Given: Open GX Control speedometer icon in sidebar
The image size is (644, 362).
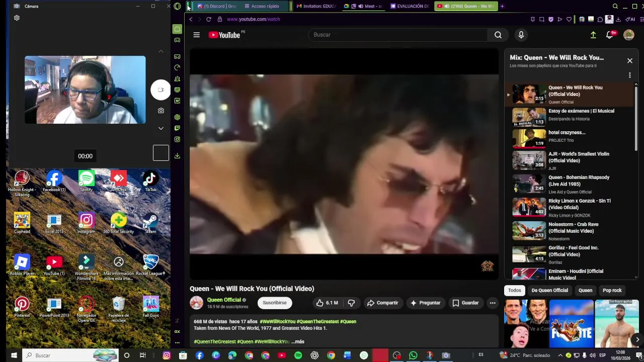Looking at the screenshot, I should (x=177, y=67).
